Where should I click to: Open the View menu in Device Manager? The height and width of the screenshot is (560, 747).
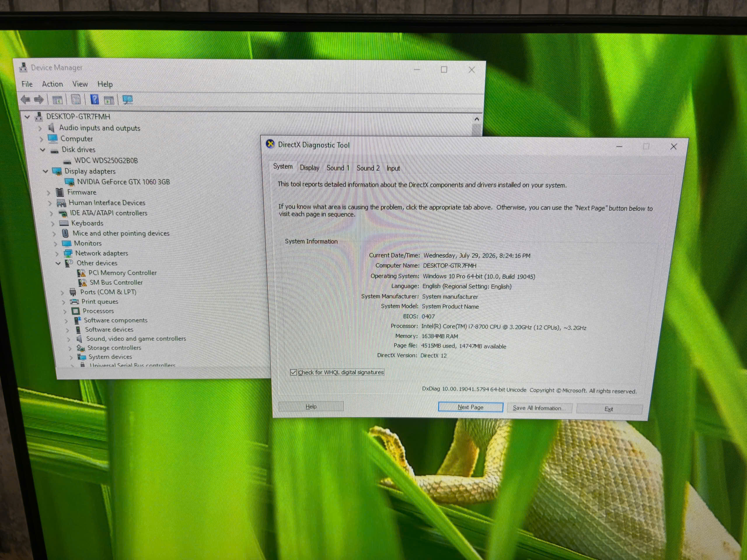(x=80, y=84)
